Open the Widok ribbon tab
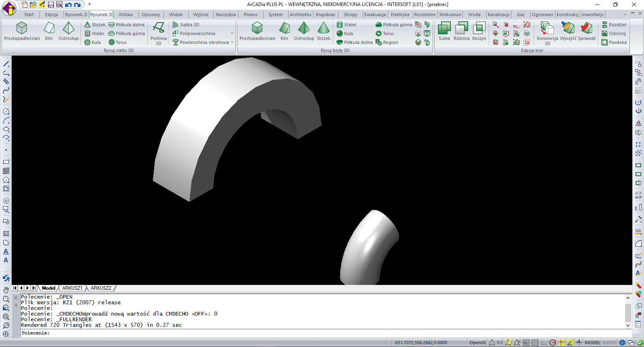Image resolution: width=644 pixels, height=347 pixels. (175, 15)
